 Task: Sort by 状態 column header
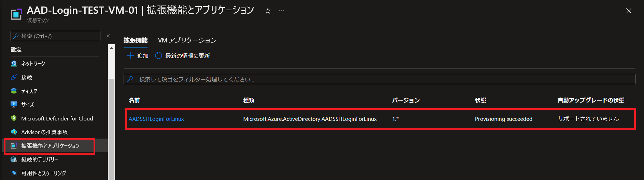pyautogui.click(x=480, y=100)
